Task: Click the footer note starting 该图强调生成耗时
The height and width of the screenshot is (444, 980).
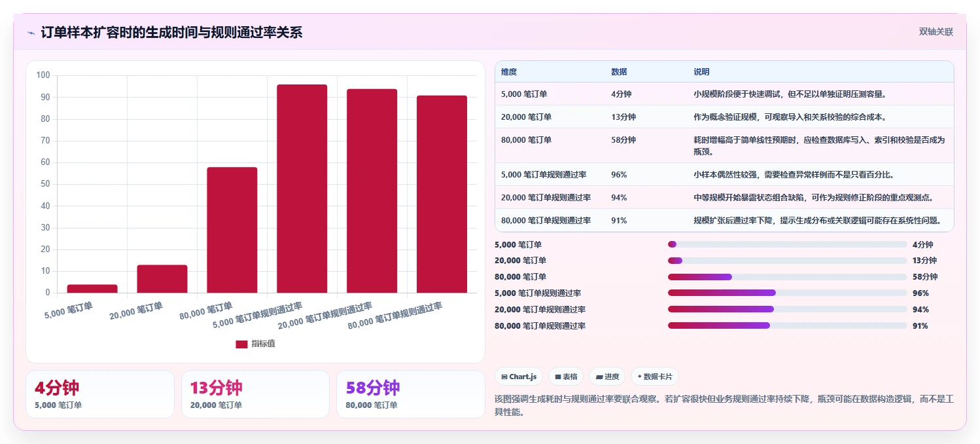Action: 723,405
